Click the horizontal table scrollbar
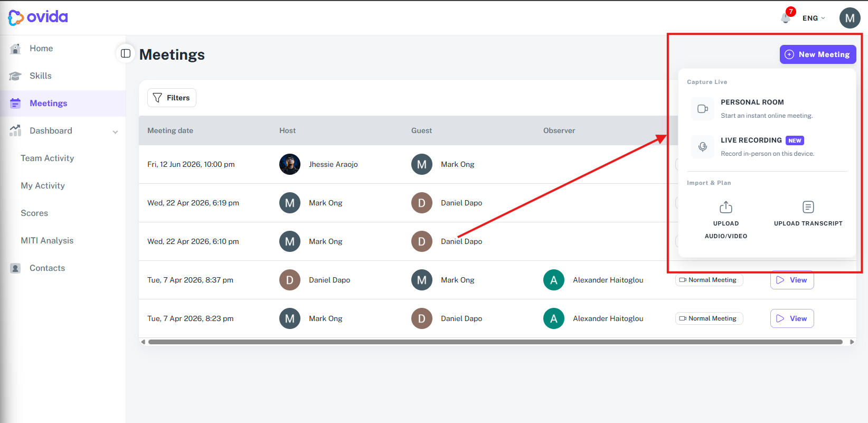This screenshot has height=423, width=868. pyautogui.click(x=495, y=342)
